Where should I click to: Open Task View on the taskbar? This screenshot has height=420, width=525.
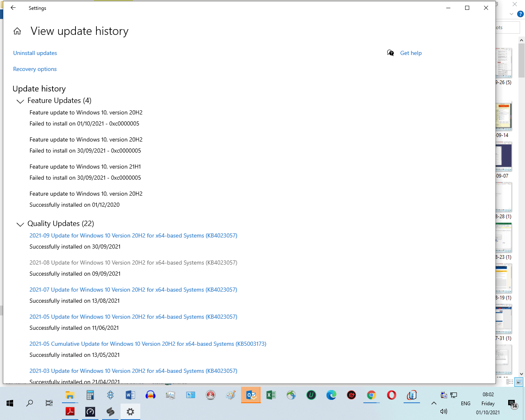(49, 403)
